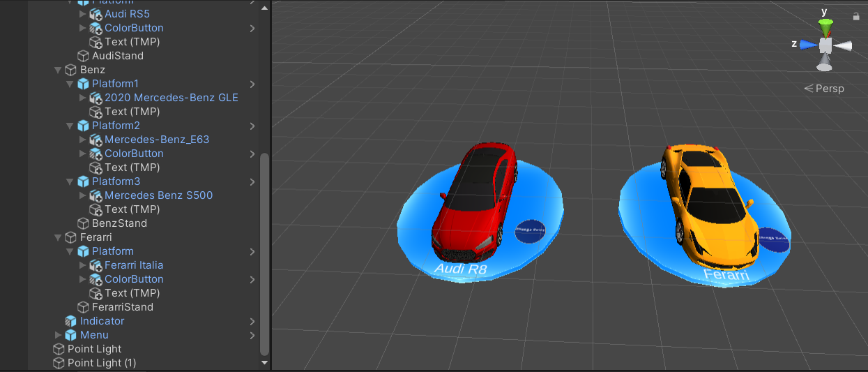Viewport: 868px width, 372px height.
Task: Expand the Audi RS5 arrow
Action: coord(83,14)
